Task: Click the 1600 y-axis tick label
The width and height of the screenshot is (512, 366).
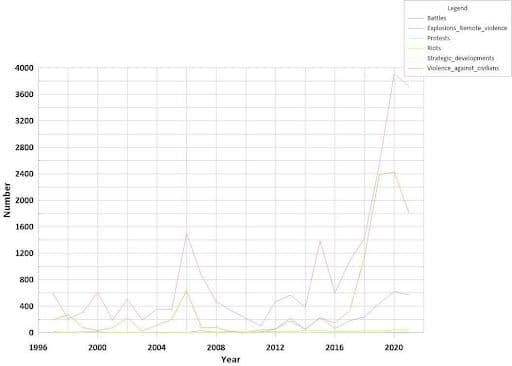Action: (24, 227)
